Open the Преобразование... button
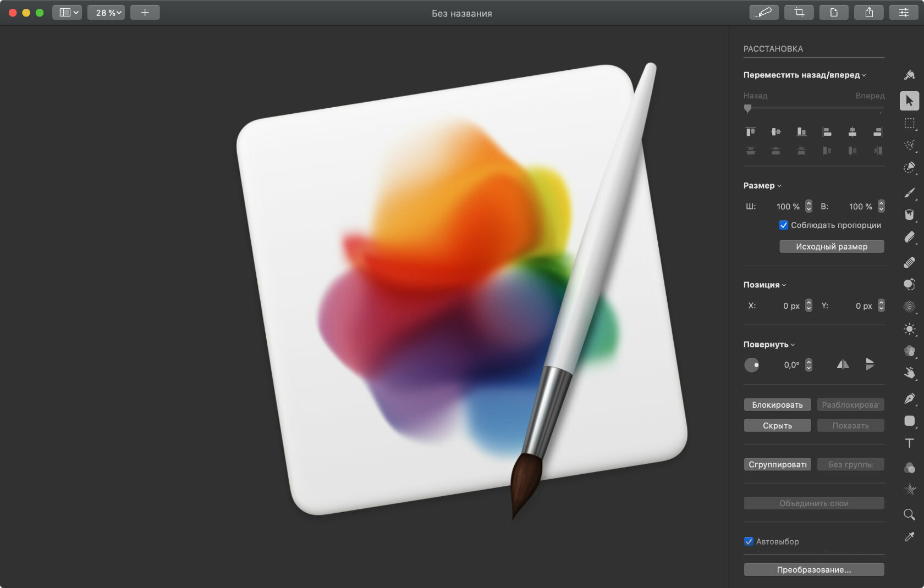This screenshot has width=924, height=588. [x=814, y=569]
